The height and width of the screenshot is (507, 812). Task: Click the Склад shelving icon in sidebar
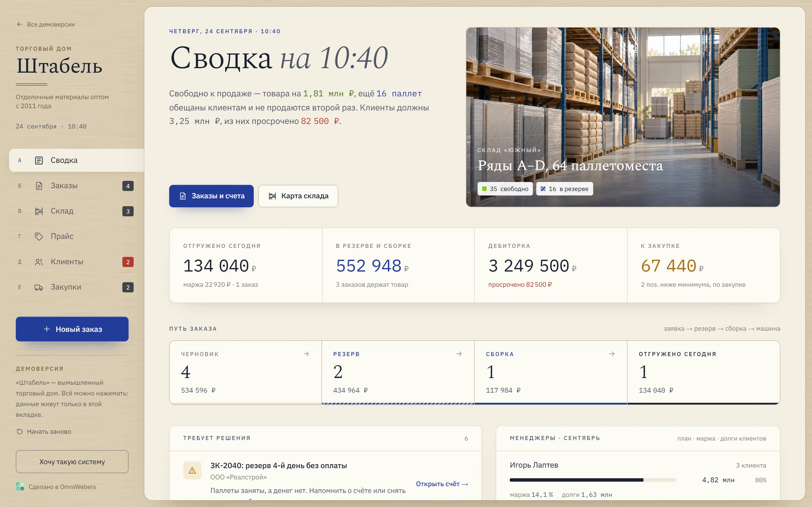click(x=39, y=211)
